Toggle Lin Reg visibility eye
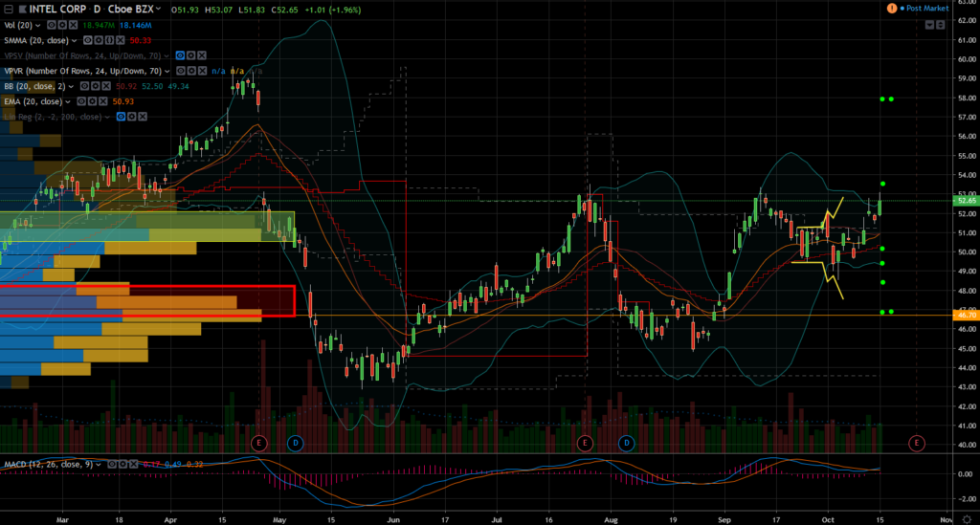 (x=122, y=117)
